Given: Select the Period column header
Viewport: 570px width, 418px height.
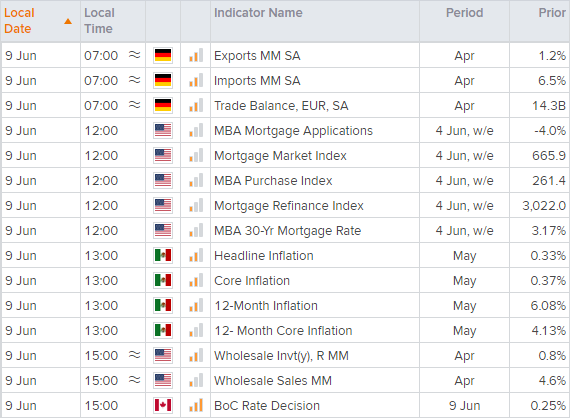Looking at the screenshot, I should pos(464,13).
